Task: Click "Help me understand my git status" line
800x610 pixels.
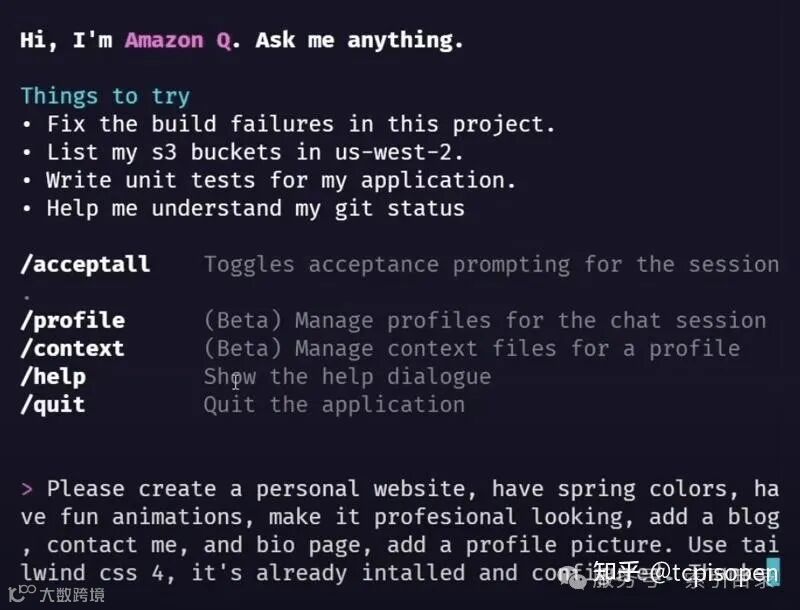Action: click(x=255, y=208)
